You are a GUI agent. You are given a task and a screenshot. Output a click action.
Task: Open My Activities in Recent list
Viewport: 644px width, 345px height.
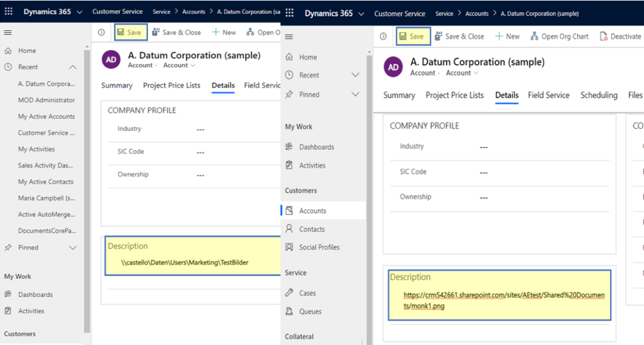tap(36, 149)
